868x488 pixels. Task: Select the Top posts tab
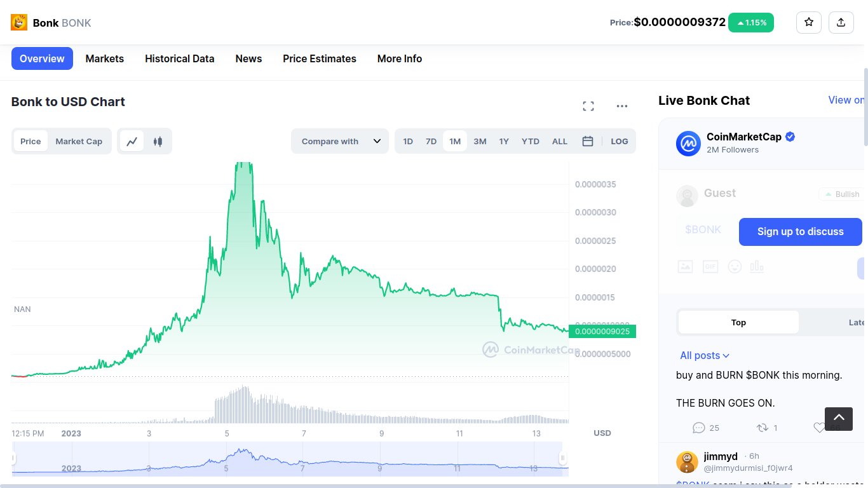click(x=738, y=322)
